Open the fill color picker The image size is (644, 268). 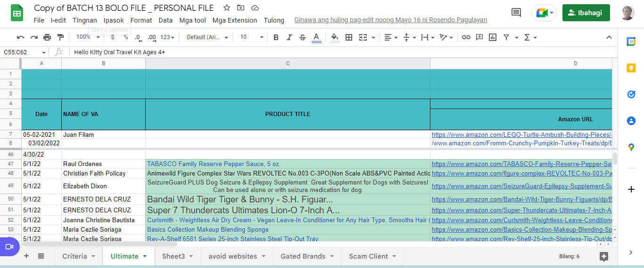tap(335, 37)
